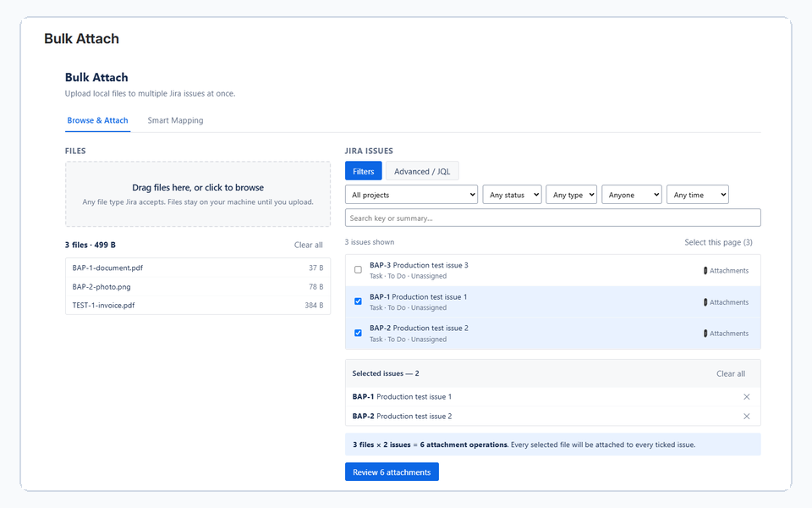812x508 pixels.
Task: Uncheck the BAP-1 Production test issue 1
Action: (x=358, y=301)
